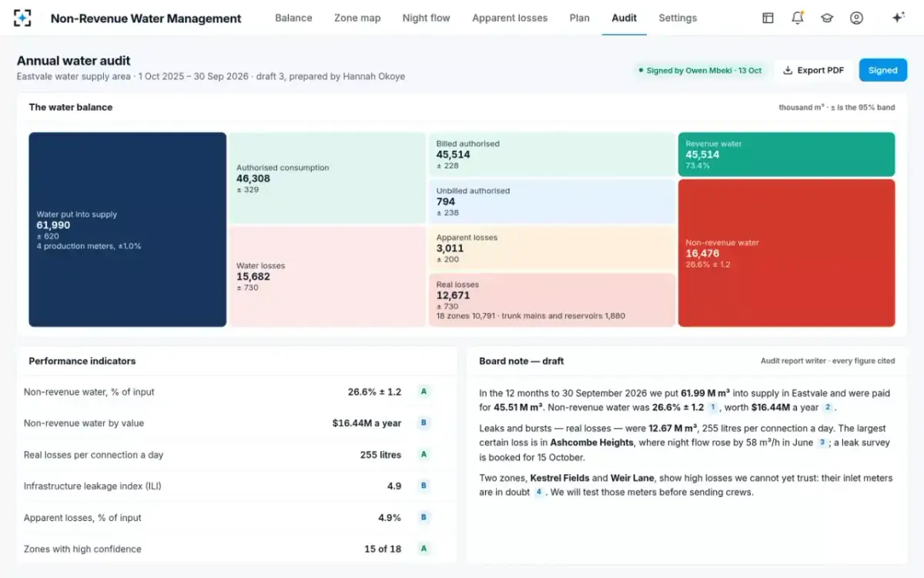Click the Real losses block
This screenshot has height=578, width=924.
pos(552,300)
